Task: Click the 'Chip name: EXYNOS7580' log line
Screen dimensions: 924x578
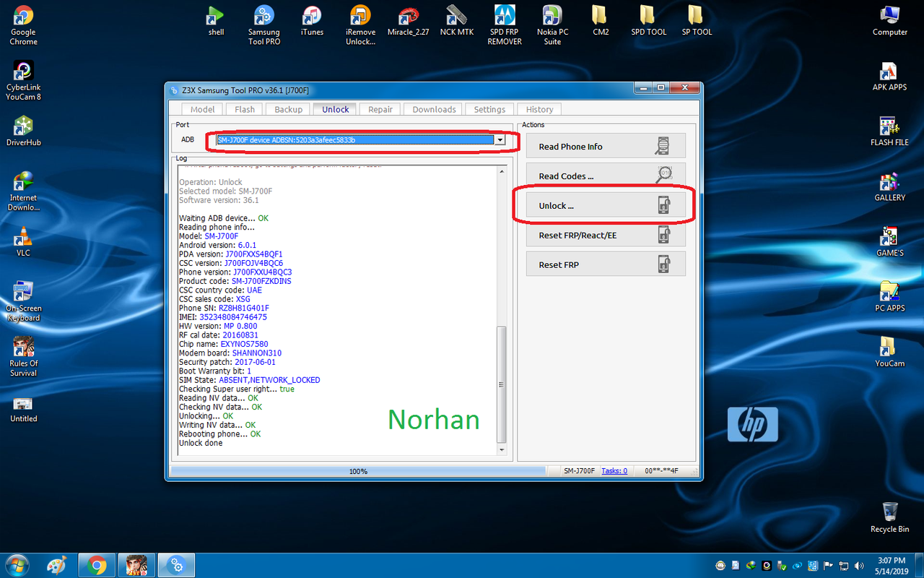Action: [224, 344]
